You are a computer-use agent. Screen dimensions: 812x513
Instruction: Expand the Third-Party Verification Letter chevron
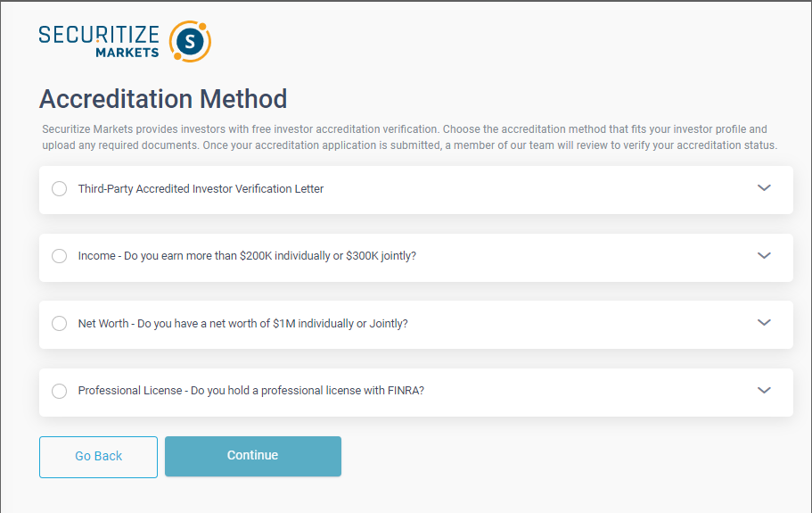point(765,187)
